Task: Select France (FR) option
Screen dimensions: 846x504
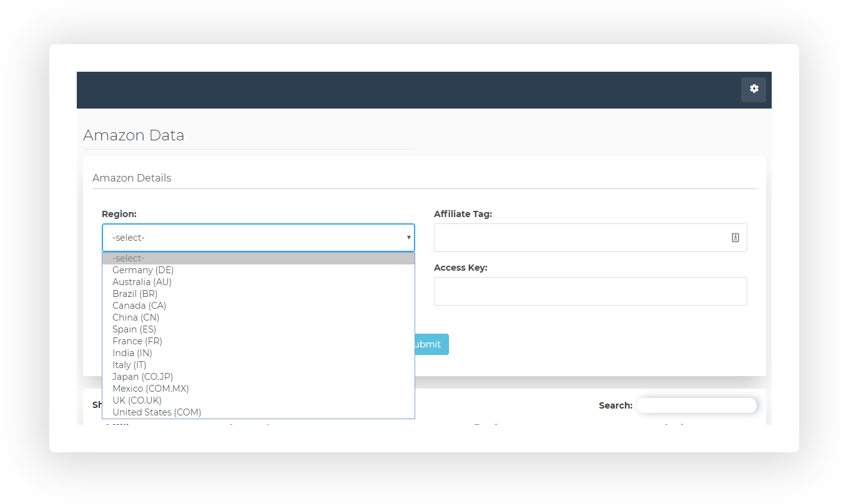Action: (x=137, y=341)
